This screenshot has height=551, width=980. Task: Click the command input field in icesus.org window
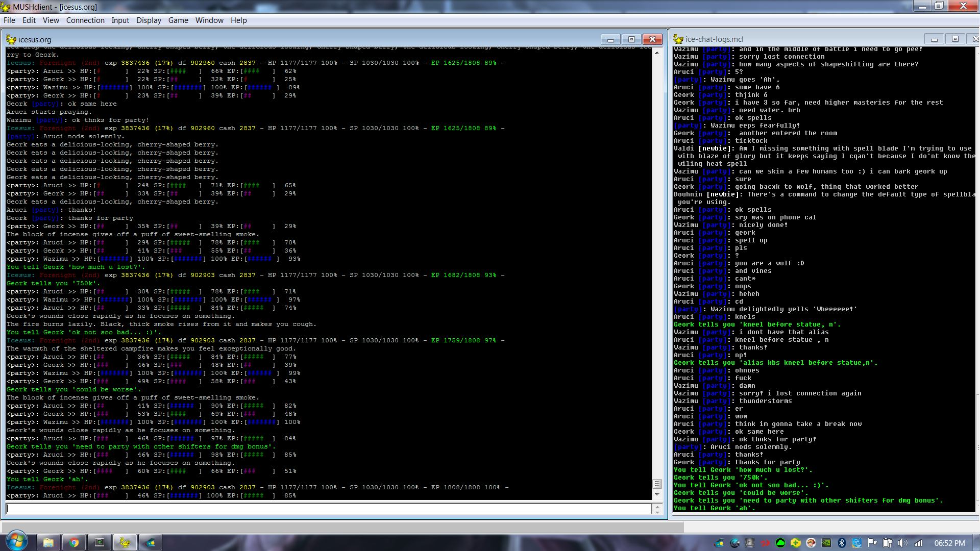pos(329,509)
